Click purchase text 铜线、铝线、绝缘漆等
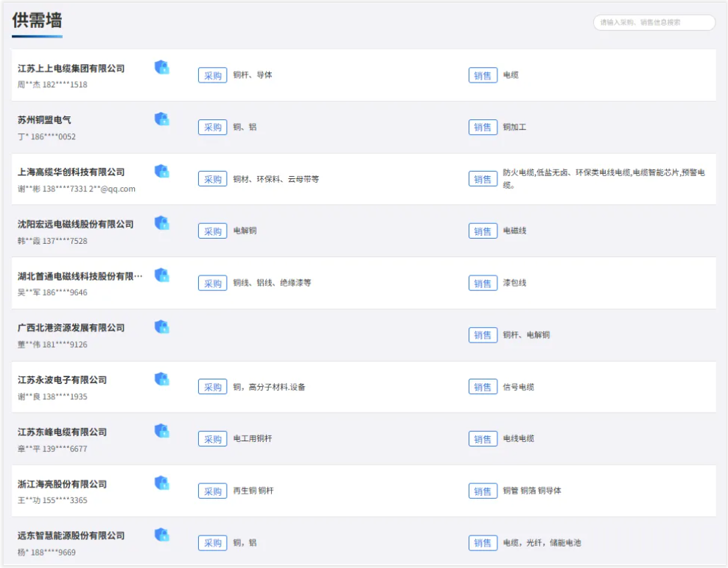 pos(272,283)
